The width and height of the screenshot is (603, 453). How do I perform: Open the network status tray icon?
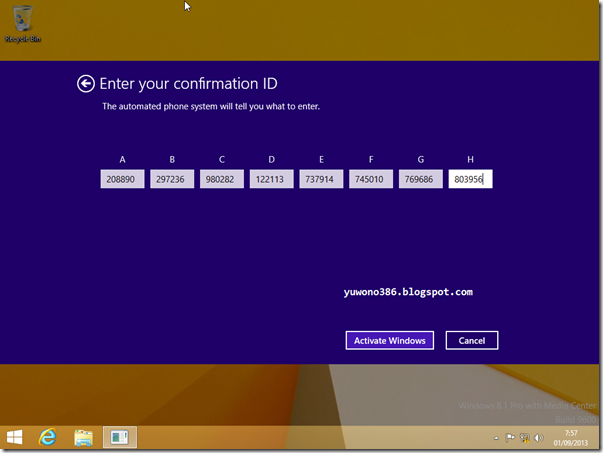525,438
